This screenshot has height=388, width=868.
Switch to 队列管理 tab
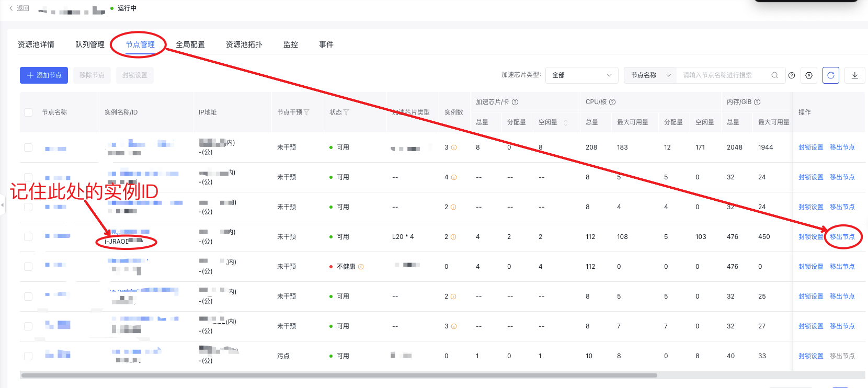point(89,44)
